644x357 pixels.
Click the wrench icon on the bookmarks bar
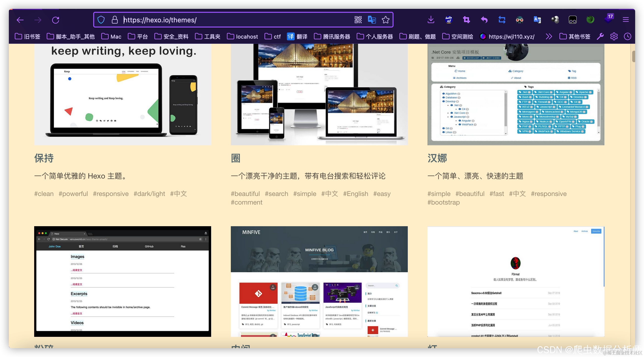click(600, 36)
